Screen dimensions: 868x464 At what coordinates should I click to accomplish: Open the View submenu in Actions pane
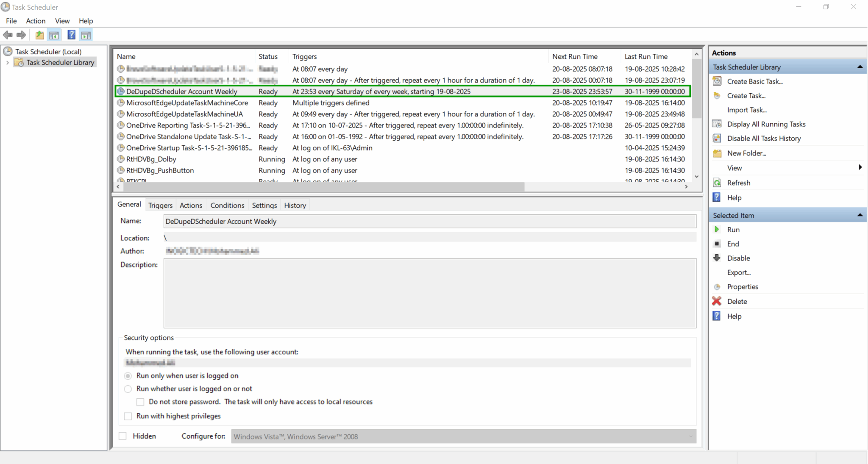734,168
